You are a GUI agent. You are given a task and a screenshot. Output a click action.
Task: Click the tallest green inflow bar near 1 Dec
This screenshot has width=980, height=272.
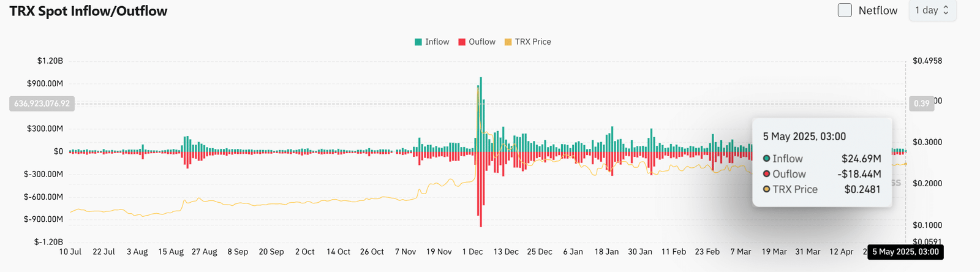tap(481, 115)
